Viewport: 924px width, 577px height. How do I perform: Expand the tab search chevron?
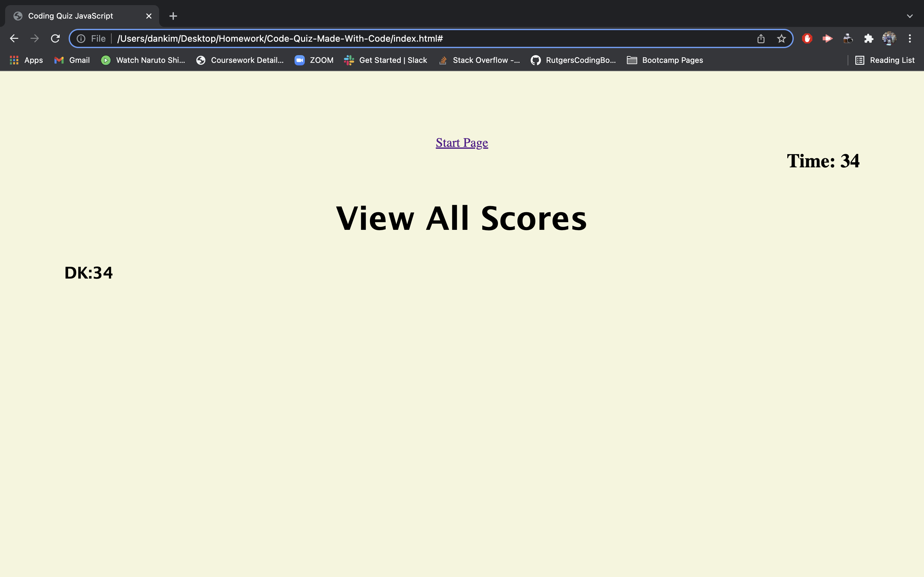click(910, 16)
